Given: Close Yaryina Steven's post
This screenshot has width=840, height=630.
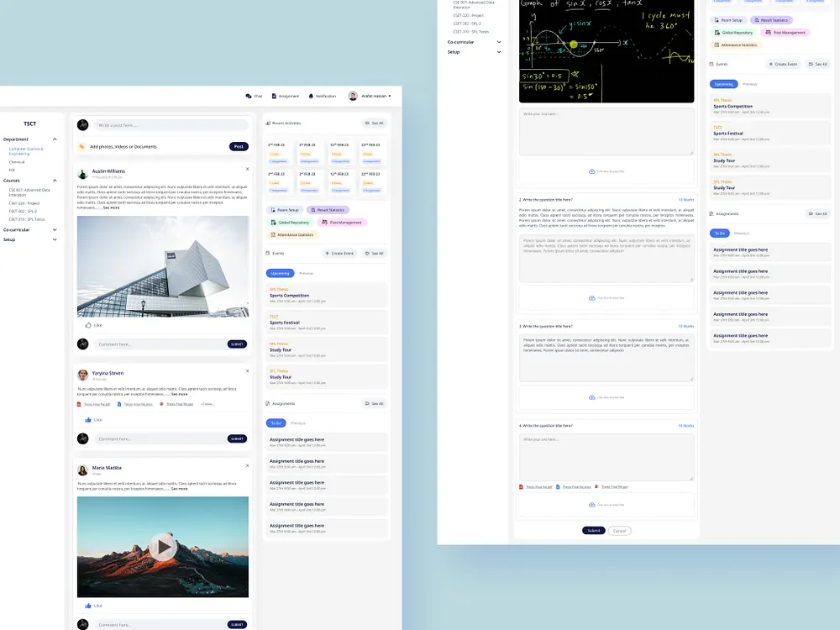Looking at the screenshot, I should click(248, 370).
